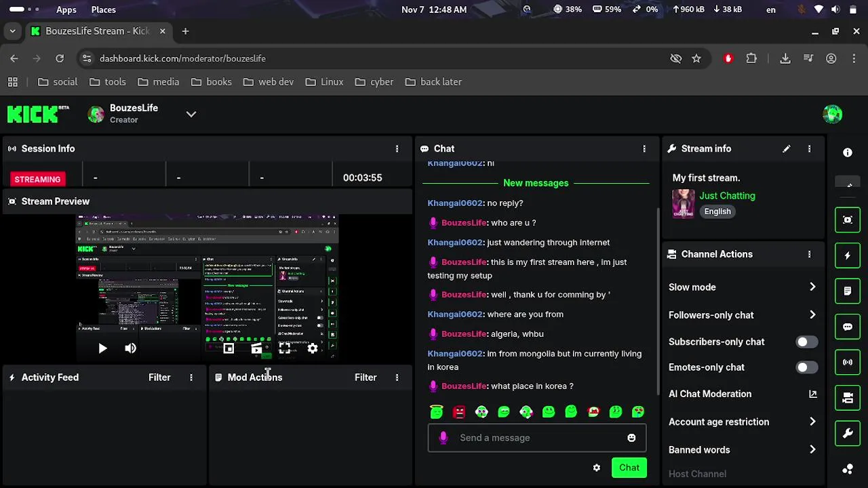Image resolution: width=868 pixels, height=488 pixels.
Task: Click the Just Chatting category thumbnail
Action: (x=683, y=203)
